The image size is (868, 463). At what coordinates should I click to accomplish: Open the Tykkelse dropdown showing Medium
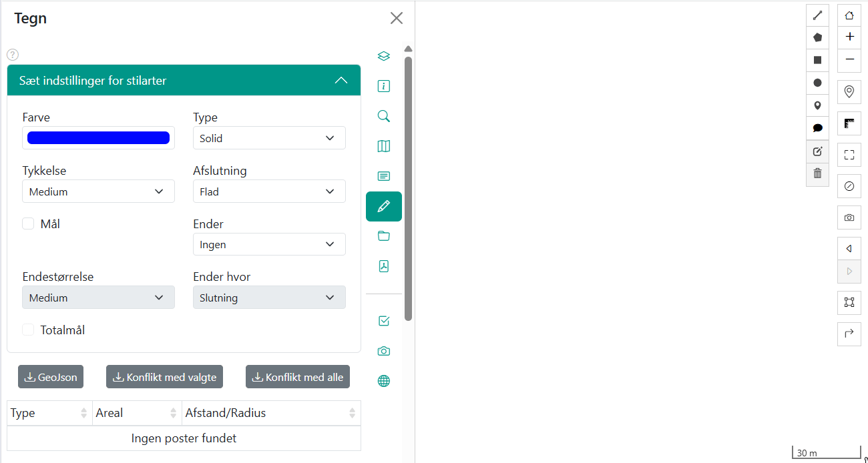coord(98,191)
